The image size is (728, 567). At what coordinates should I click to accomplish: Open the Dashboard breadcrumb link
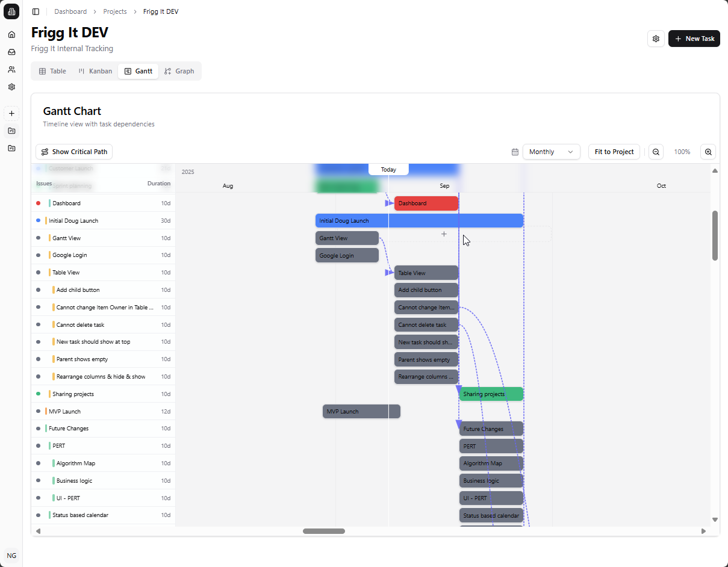coord(70,11)
